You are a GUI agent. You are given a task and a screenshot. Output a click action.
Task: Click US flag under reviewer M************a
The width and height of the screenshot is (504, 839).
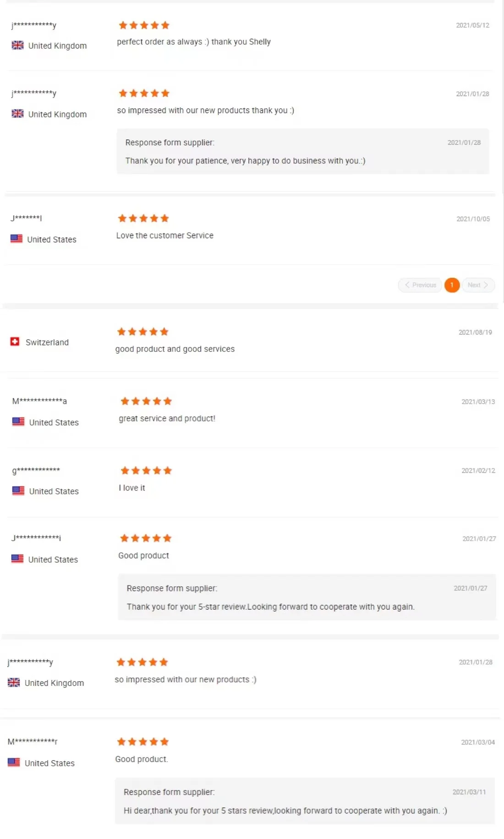18,421
